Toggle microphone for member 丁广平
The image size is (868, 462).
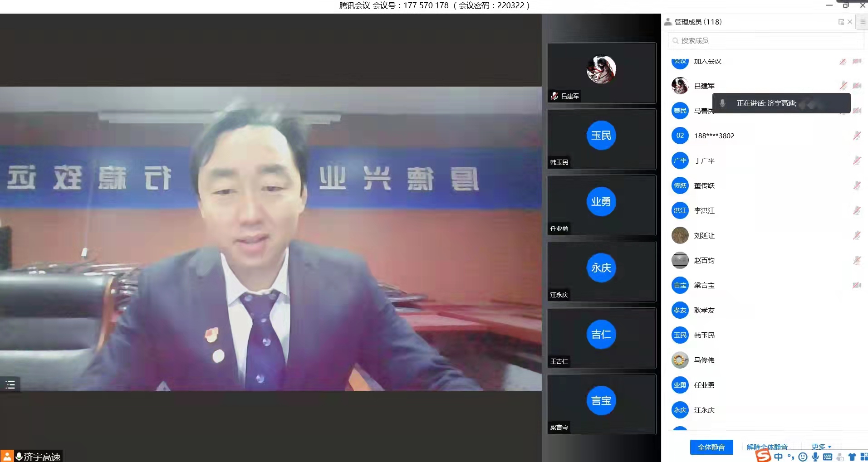857,160
